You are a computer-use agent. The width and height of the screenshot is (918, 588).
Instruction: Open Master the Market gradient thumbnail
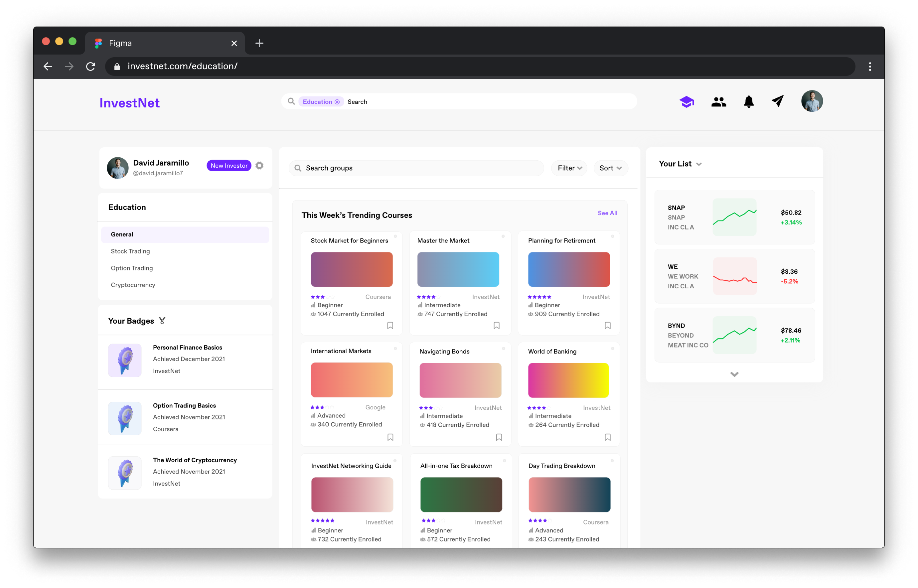(458, 269)
